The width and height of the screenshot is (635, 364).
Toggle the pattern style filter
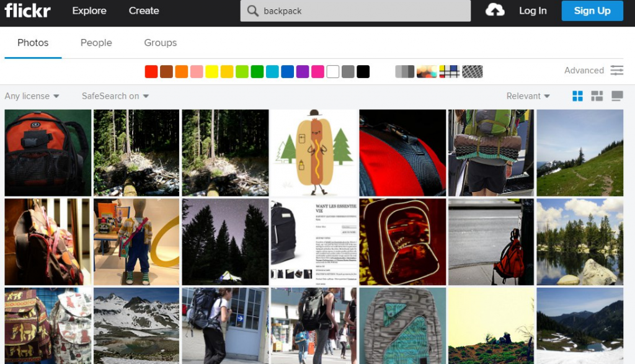tap(472, 71)
